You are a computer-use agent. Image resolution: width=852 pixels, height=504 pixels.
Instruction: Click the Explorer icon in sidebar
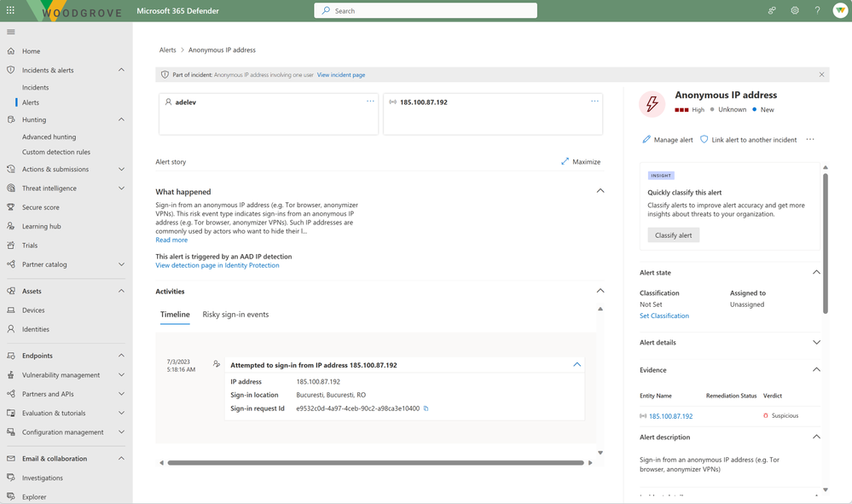point(11,496)
